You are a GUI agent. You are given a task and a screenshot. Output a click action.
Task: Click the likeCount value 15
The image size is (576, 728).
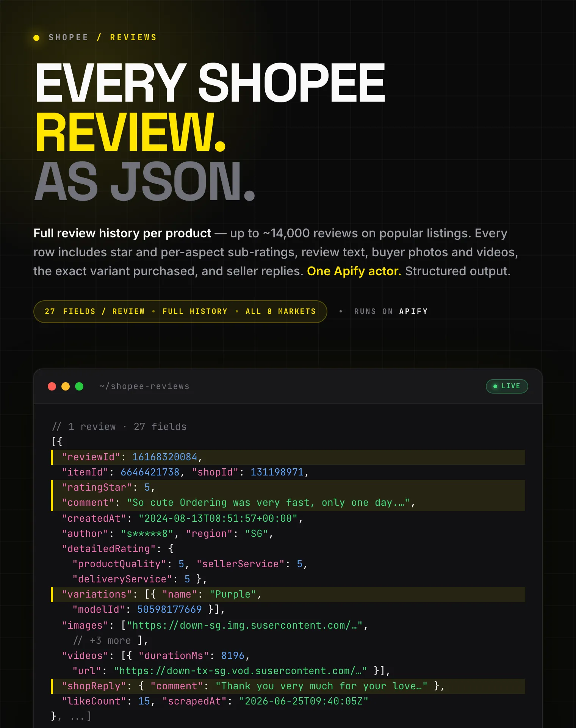(144, 701)
